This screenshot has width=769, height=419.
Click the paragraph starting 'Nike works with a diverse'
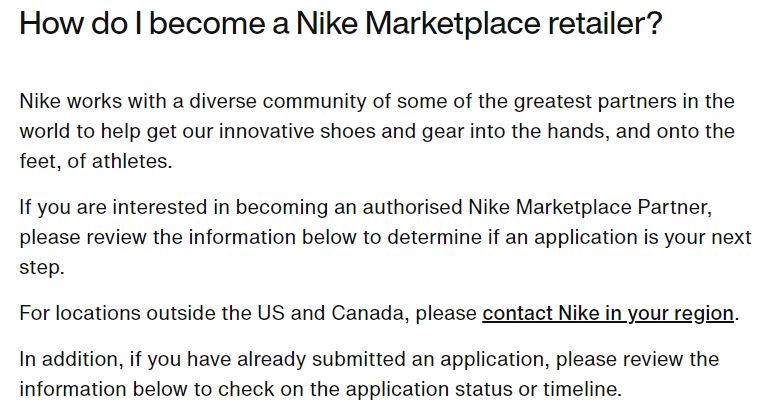pos(377,131)
